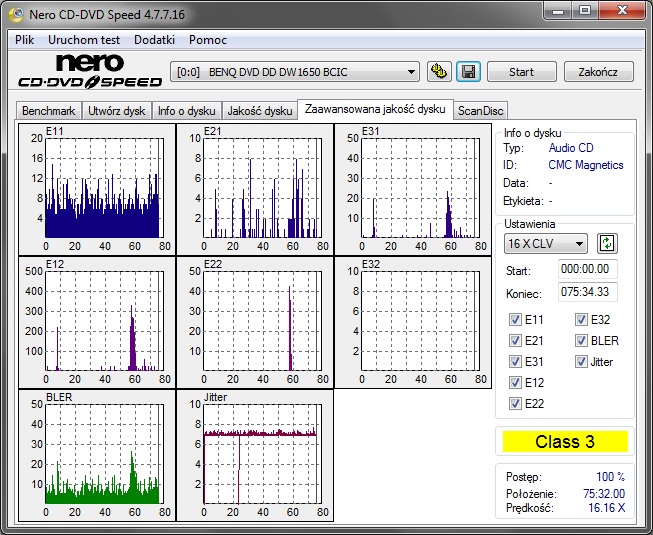
Task: Click the Start button
Action: point(521,72)
